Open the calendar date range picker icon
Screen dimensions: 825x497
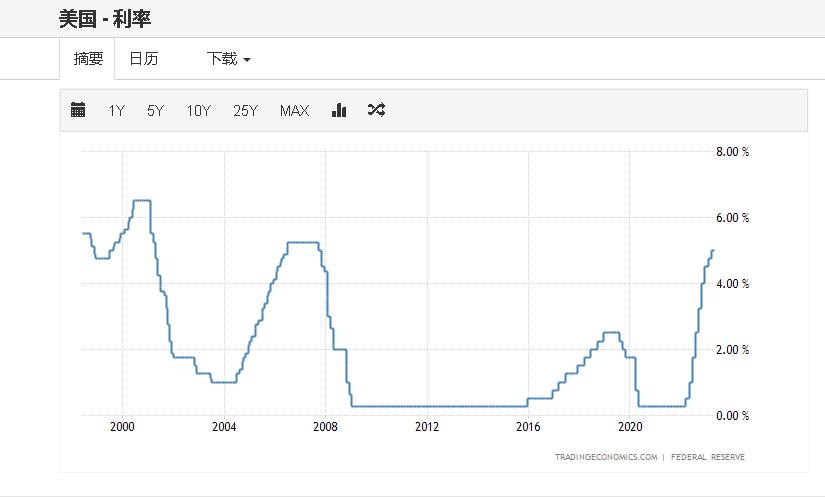coord(78,111)
